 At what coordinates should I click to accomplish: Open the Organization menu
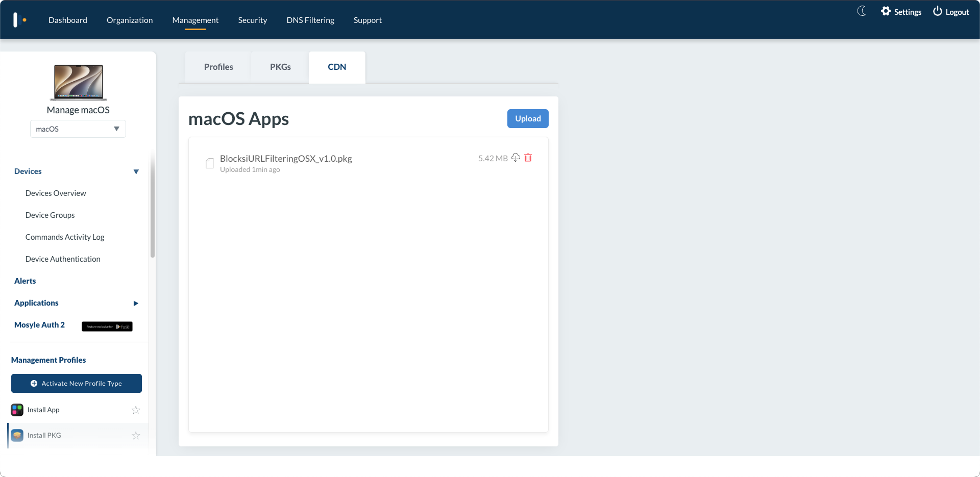(x=130, y=20)
